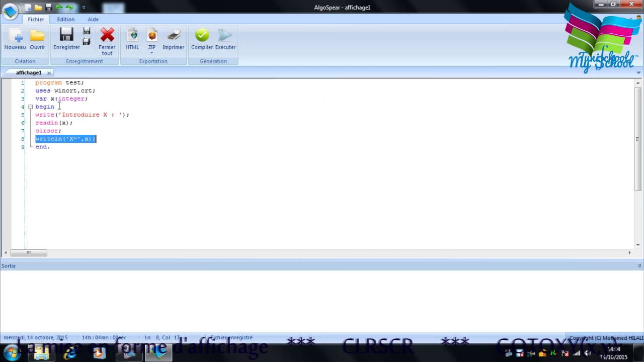Open the AlgoSpear application orb menu
This screenshot has height=362, width=644.
pos(10,12)
